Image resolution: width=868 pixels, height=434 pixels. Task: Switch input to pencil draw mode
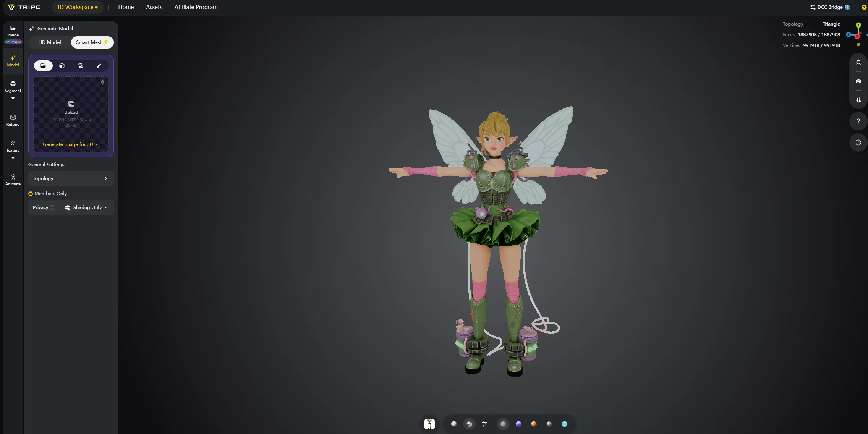click(x=99, y=66)
